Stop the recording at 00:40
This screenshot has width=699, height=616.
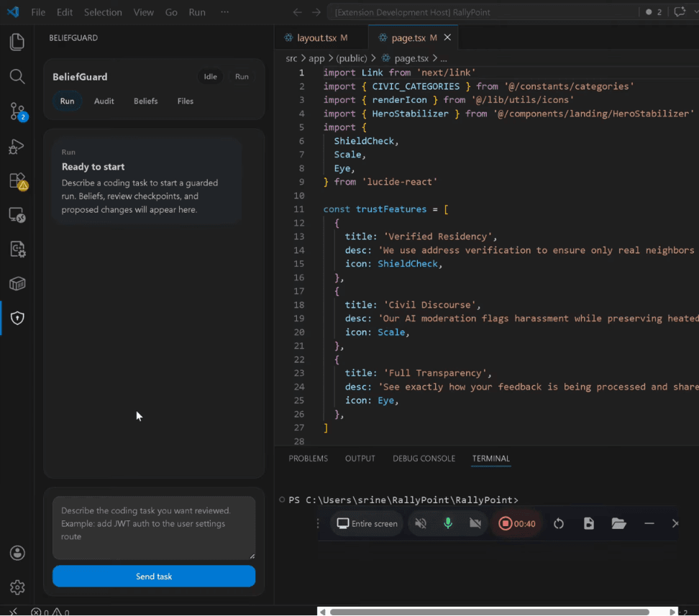516,523
